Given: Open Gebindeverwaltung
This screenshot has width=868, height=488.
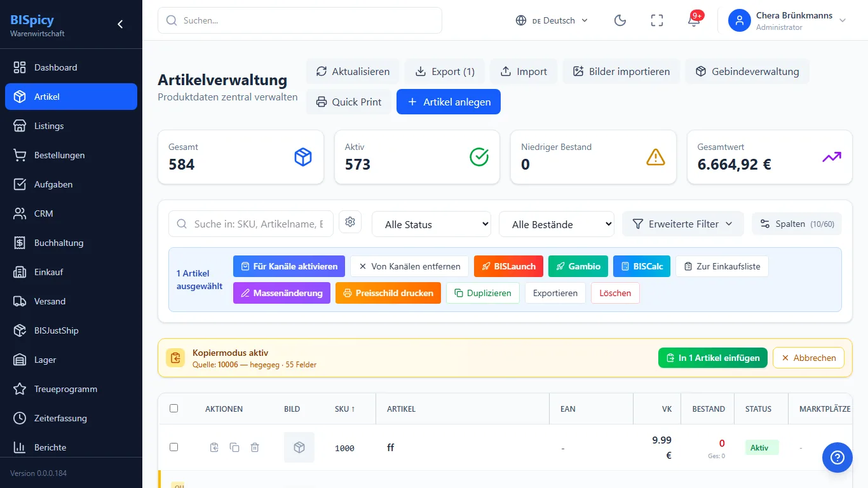Looking at the screenshot, I should [747, 71].
